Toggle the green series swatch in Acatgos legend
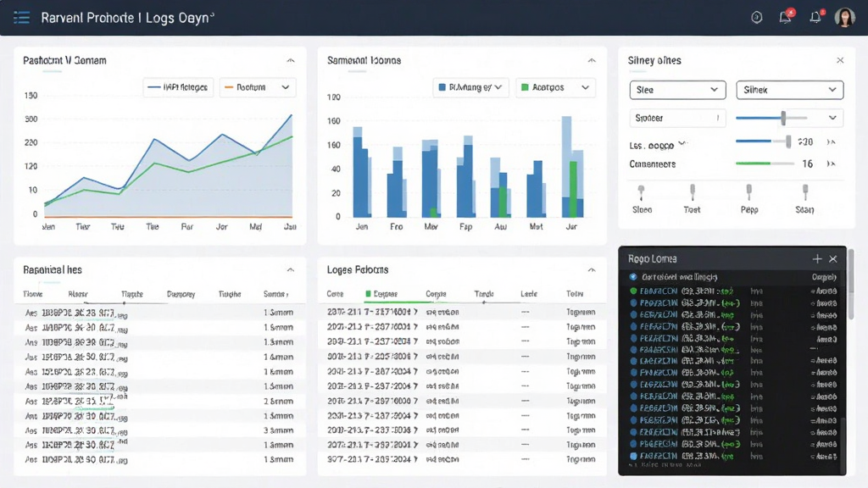The image size is (868, 488). click(x=525, y=87)
